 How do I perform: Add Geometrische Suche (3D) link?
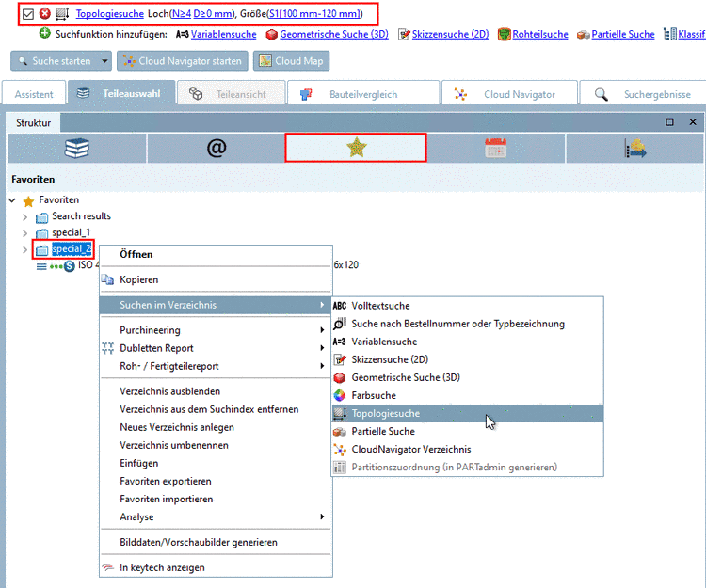pos(334,34)
